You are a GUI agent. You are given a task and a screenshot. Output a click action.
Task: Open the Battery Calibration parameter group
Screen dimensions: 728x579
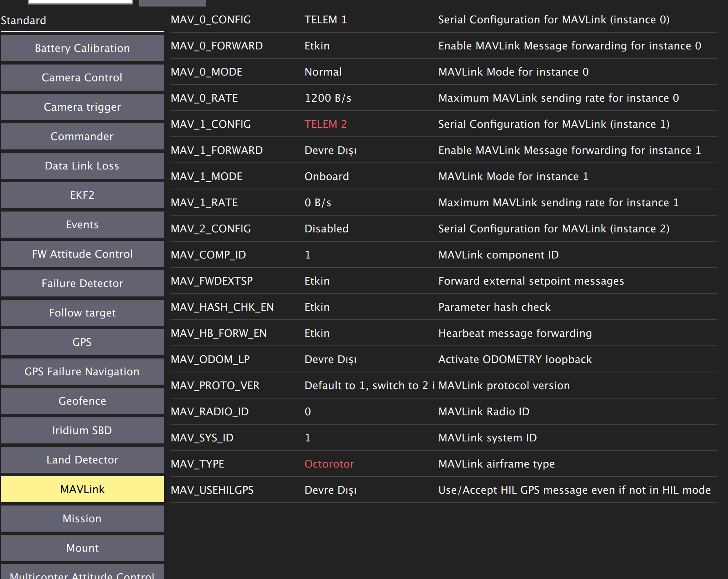tap(82, 48)
